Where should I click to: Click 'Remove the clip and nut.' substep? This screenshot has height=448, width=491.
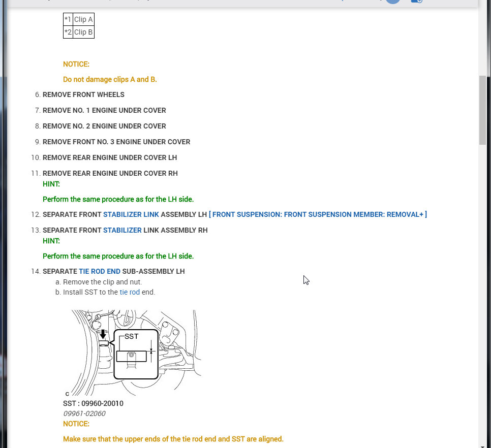(102, 282)
